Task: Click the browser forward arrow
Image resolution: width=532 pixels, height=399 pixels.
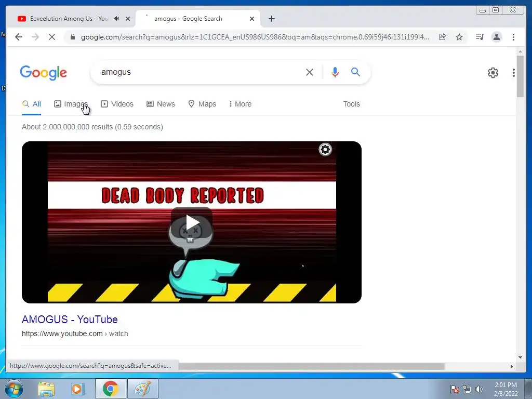Action: (35, 37)
